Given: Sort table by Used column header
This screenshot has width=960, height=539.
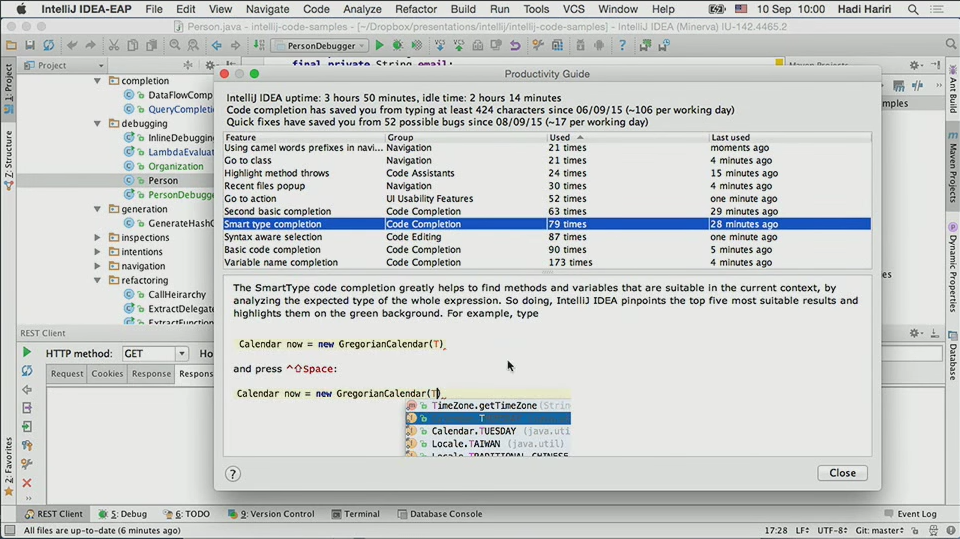Looking at the screenshot, I should click(627, 137).
